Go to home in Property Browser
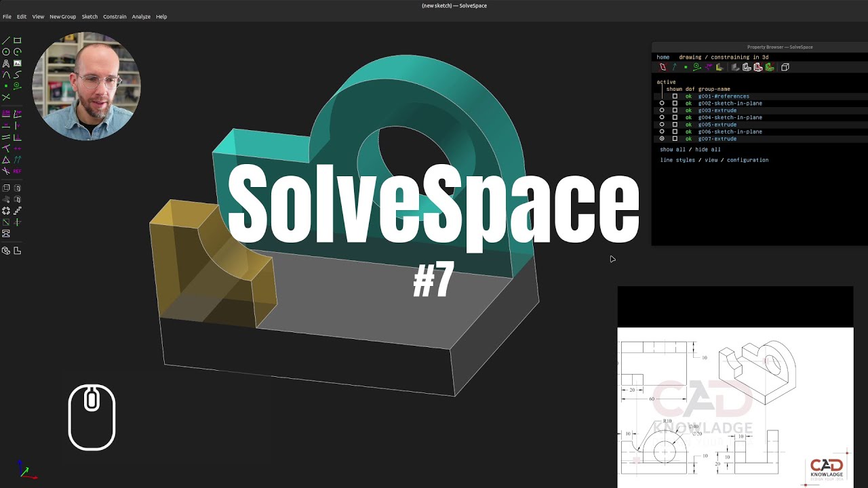This screenshot has width=868, height=488. pos(663,57)
